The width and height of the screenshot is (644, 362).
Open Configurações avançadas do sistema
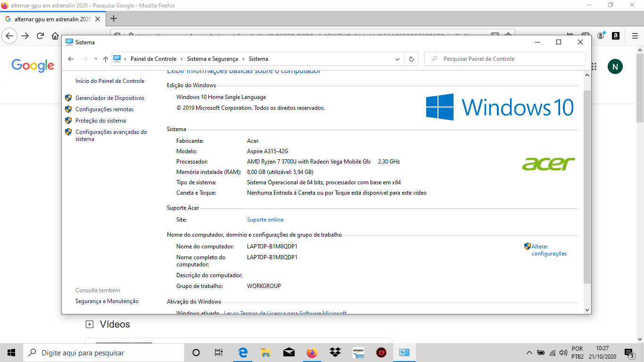(x=111, y=135)
